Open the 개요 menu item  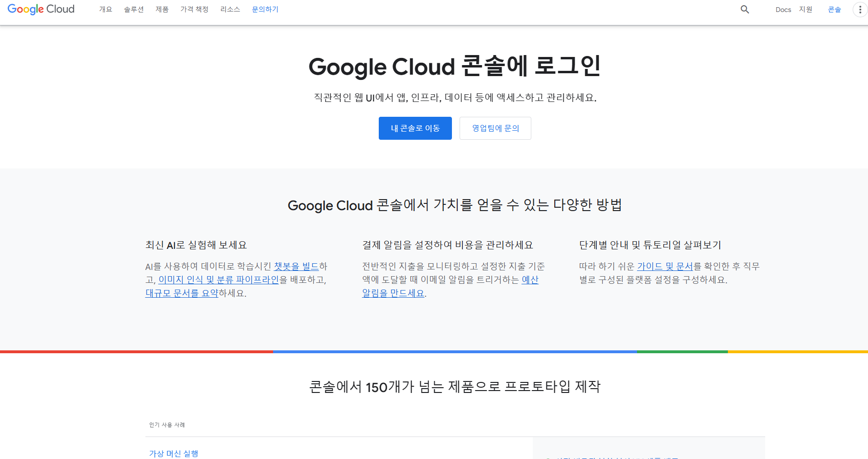pos(105,9)
